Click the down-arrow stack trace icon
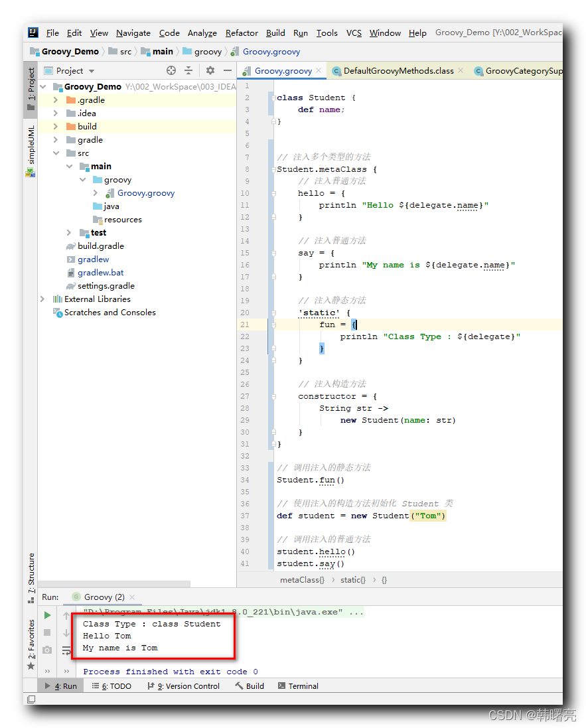Viewport: 586px width, 728px height. point(66,633)
